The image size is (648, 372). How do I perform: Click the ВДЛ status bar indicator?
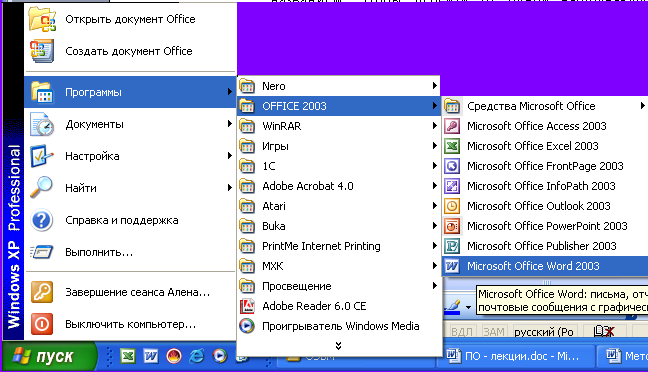pyautogui.click(x=462, y=331)
